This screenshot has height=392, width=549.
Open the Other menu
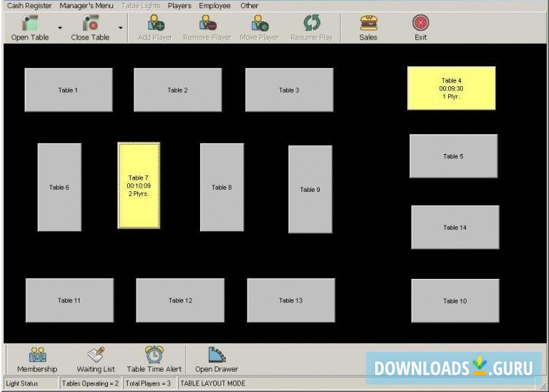(249, 6)
